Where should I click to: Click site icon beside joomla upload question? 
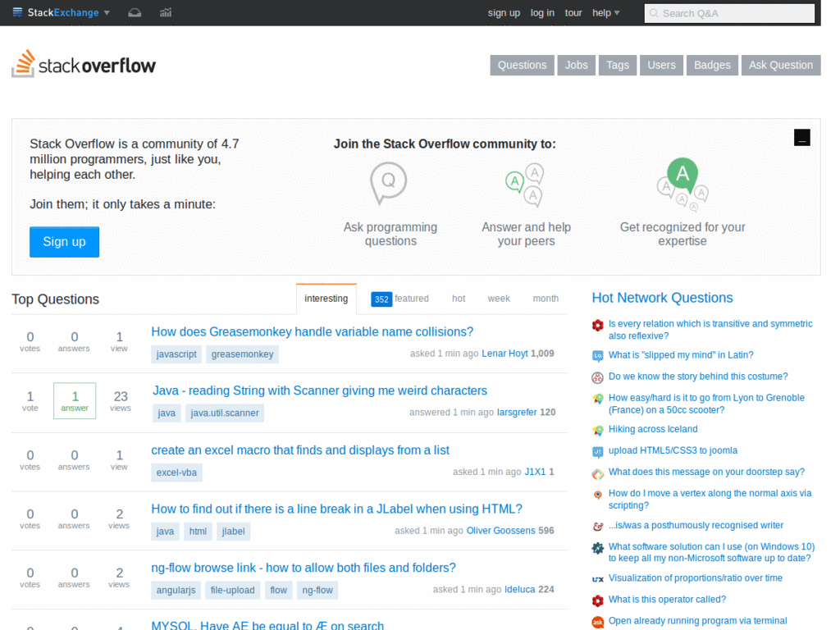pyautogui.click(x=598, y=452)
